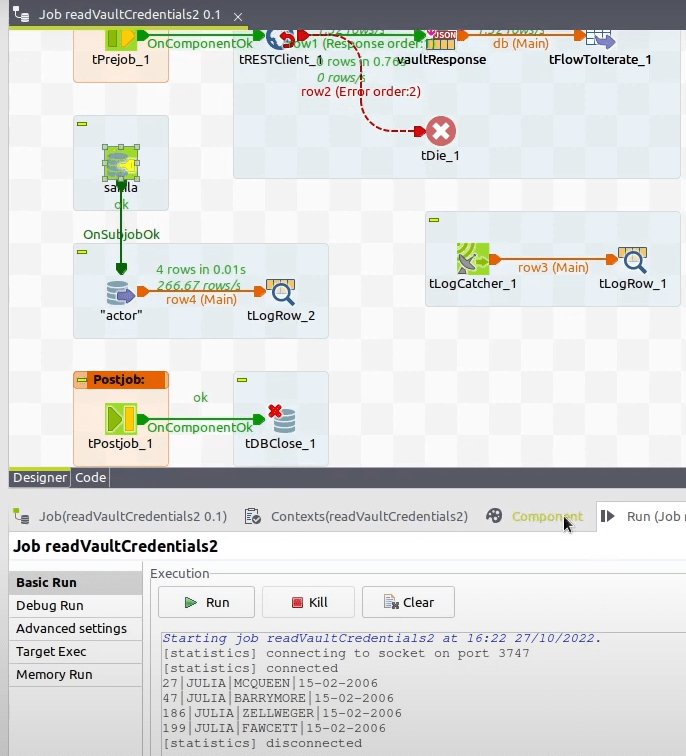
Task: Select the row3 (Main) connection label
Action: [553, 268]
